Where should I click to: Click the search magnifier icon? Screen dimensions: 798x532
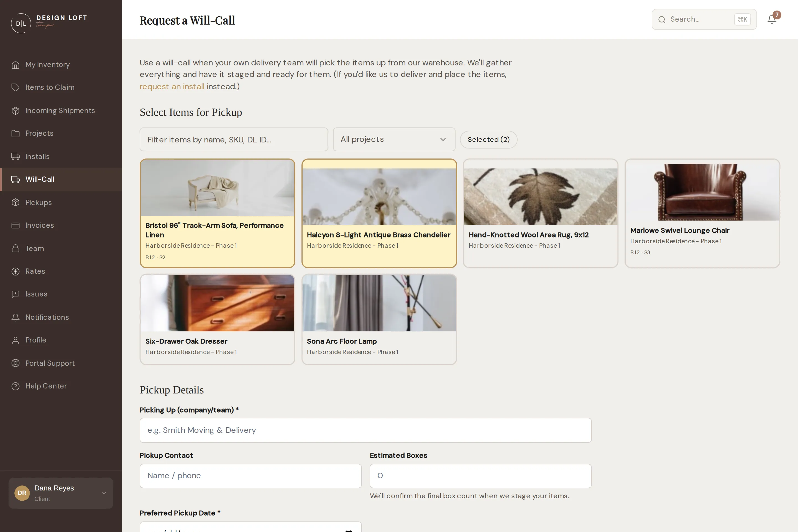tap(662, 20)
